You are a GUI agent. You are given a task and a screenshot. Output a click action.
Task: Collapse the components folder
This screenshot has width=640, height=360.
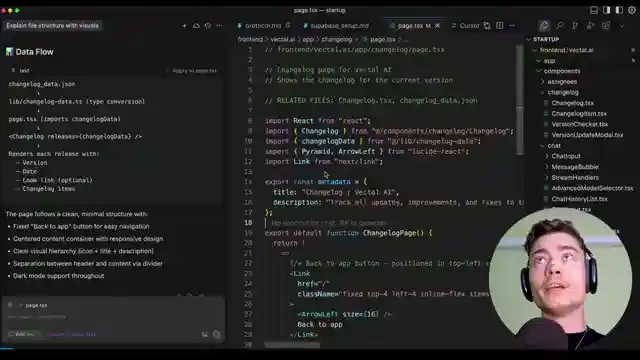[x=539, y=71]
